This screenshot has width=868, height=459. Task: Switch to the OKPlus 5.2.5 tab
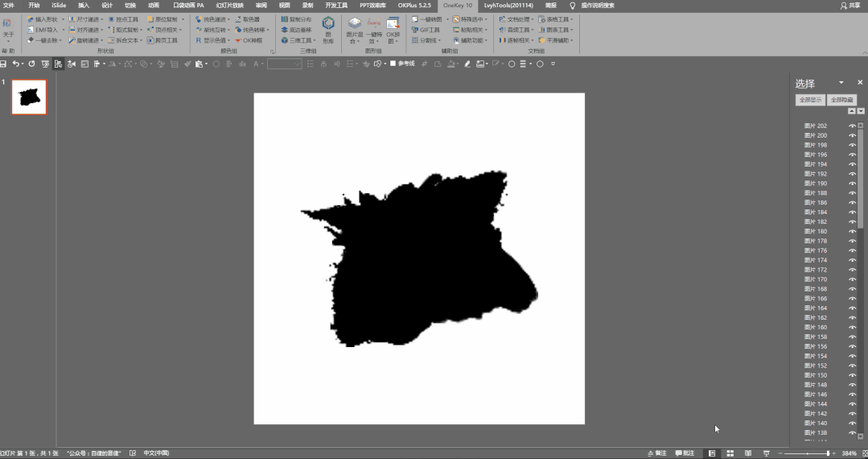pyautogui.click(x=414, y=5)
